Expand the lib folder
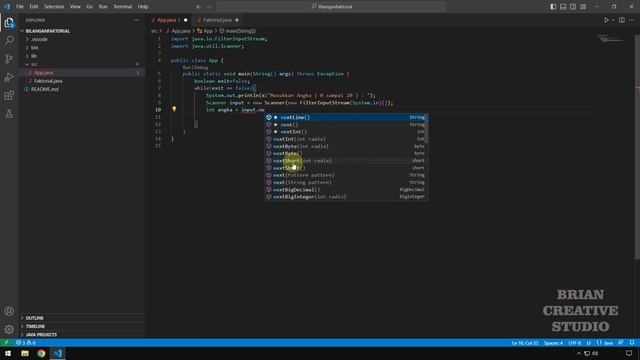Image resolution: width=640 pixels, height=360 pixels. pyautogui.click(x=34, y=56)
